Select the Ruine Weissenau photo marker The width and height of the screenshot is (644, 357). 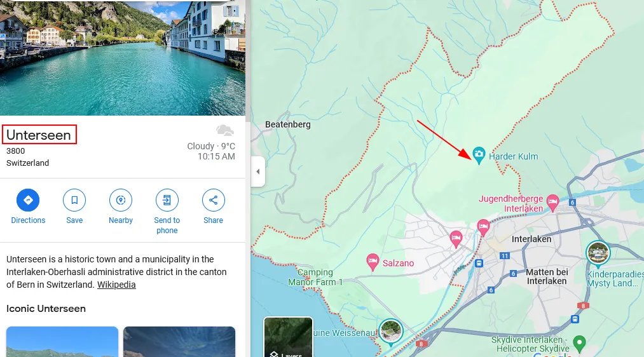390,332
